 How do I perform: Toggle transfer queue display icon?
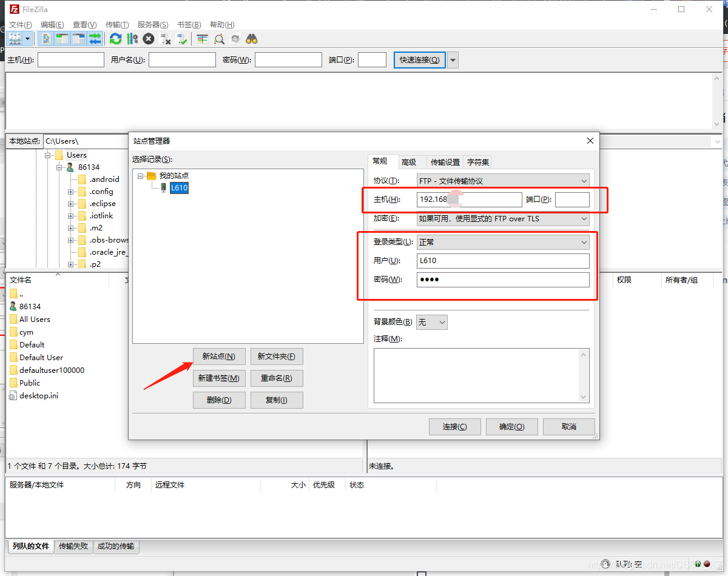pos(95,39)
